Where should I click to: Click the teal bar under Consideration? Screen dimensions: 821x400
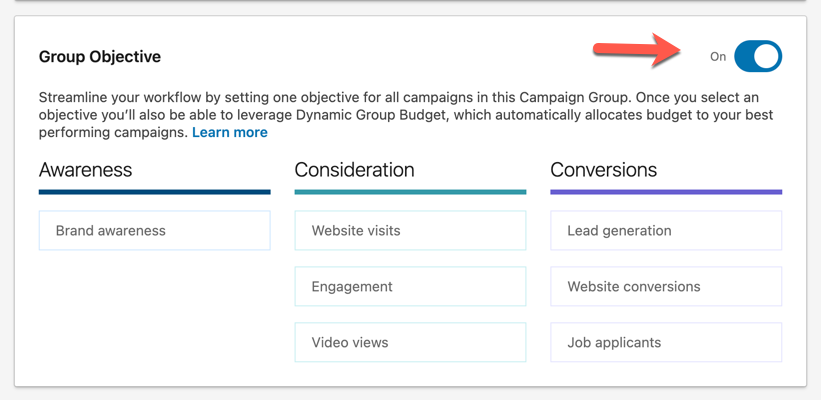click(x=410, y=192)
